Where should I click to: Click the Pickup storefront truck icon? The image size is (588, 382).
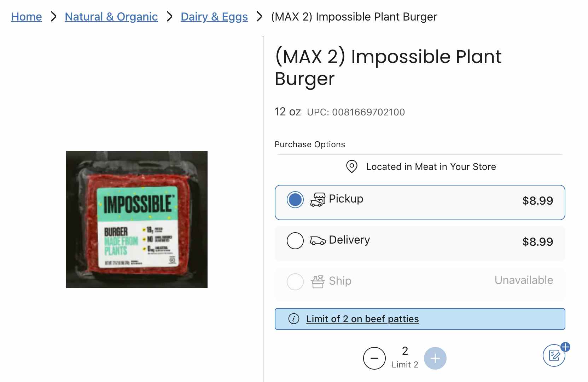pos(318,200)
